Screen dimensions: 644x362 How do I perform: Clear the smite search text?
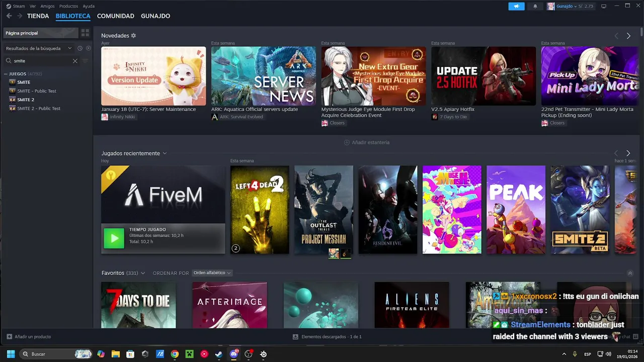point(75,61)
